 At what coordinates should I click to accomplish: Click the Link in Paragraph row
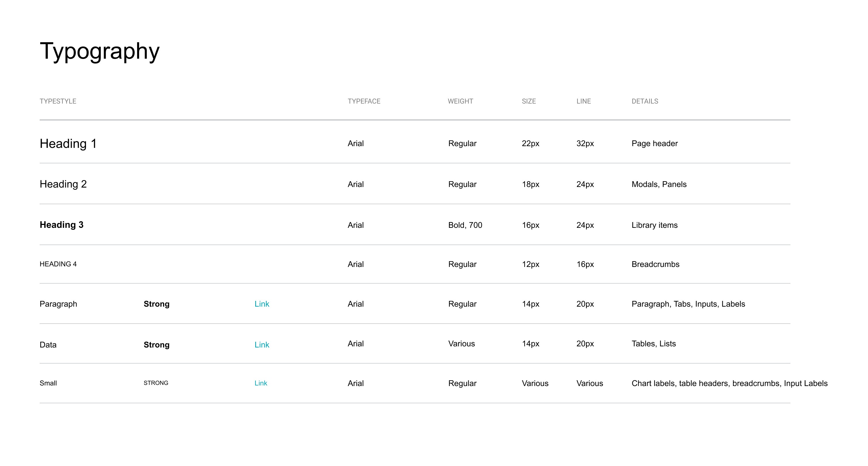[262, 304]
